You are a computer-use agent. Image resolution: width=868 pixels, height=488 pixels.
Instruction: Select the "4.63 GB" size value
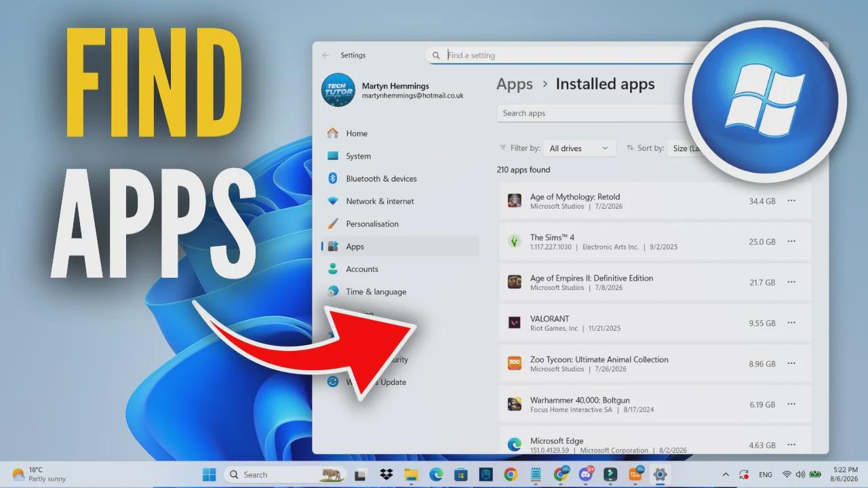point(762,445)
